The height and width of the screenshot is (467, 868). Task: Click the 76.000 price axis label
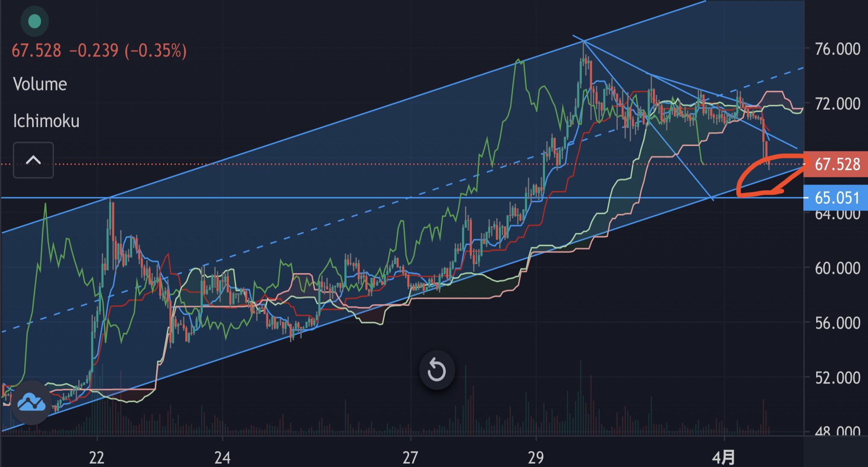point(837,49)
